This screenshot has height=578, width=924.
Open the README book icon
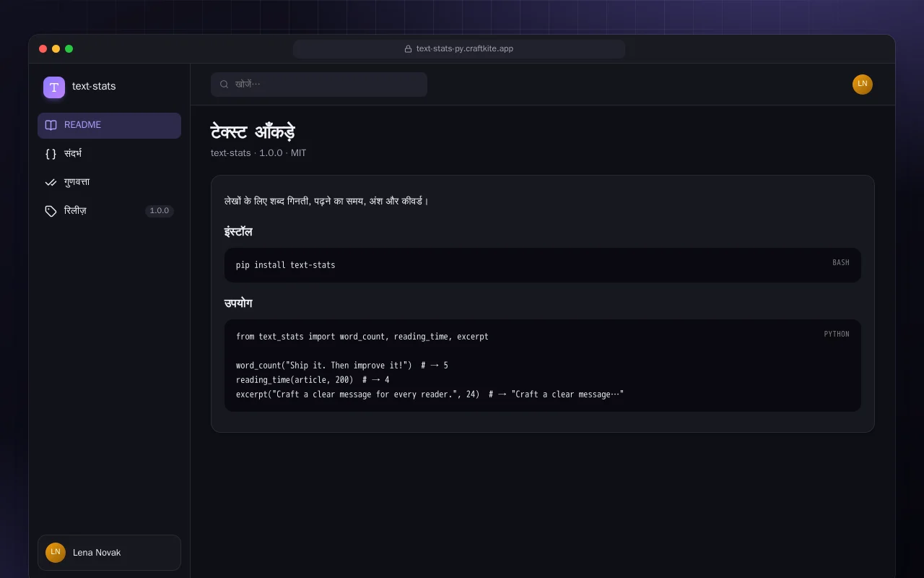[x=51, y=125]
